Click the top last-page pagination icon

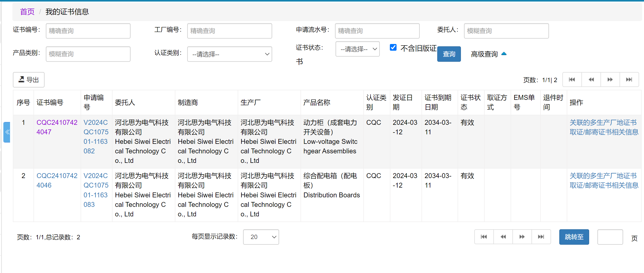coord(629,80)
